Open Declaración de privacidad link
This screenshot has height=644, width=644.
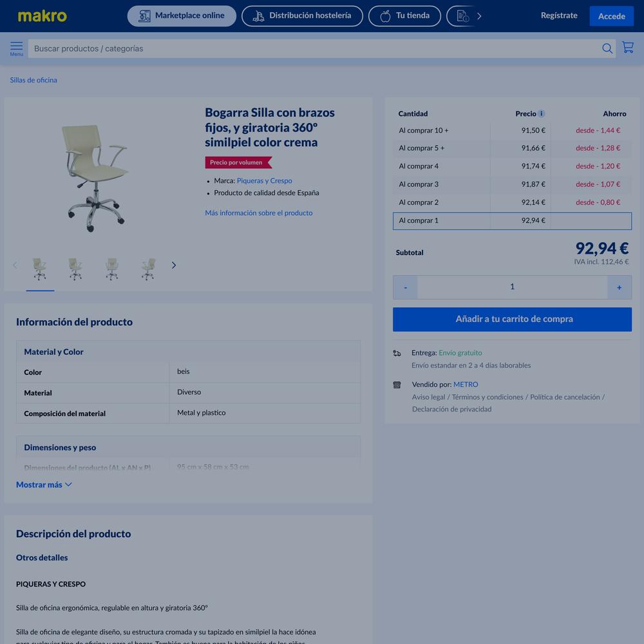click(x=452, y=409)
